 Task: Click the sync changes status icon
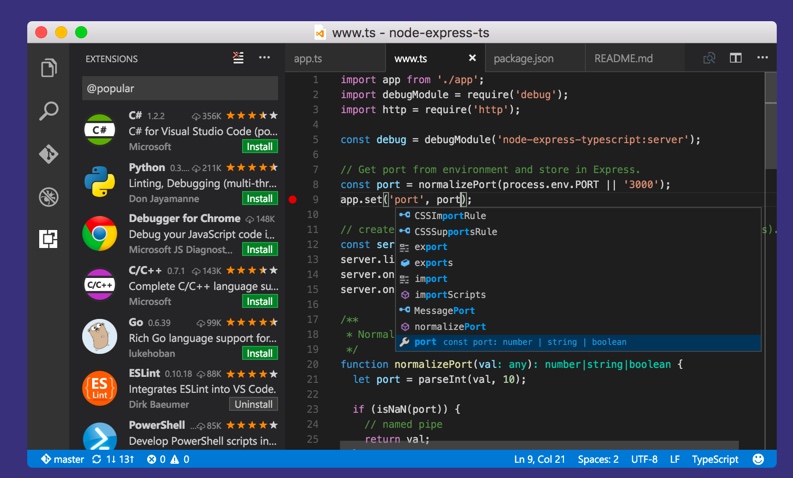click(97, 459)
